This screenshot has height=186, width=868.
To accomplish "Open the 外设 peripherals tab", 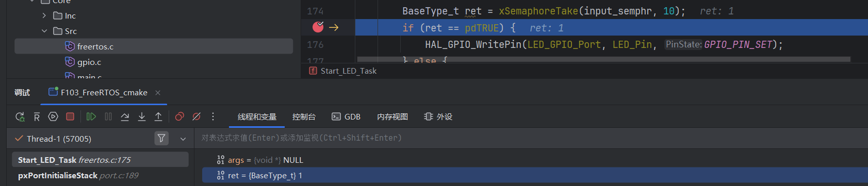I will pos(438,117).
